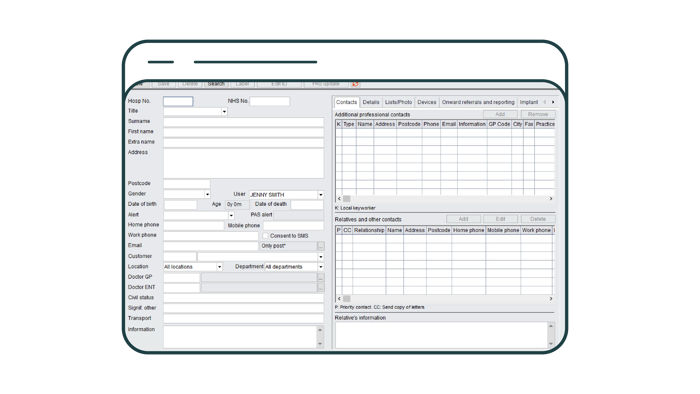
Task: Open the Gender dropdown
Action: click(x=207, y=195)
